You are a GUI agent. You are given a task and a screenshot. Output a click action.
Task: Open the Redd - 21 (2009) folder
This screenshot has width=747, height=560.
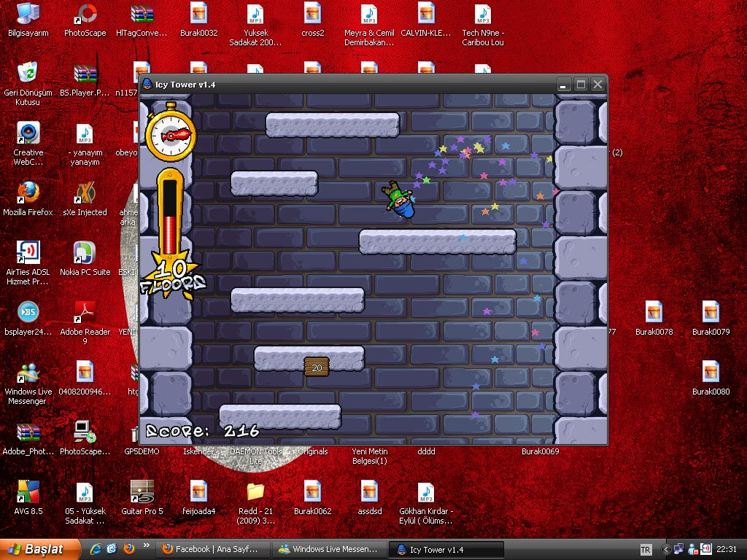(x=255, y=503)
